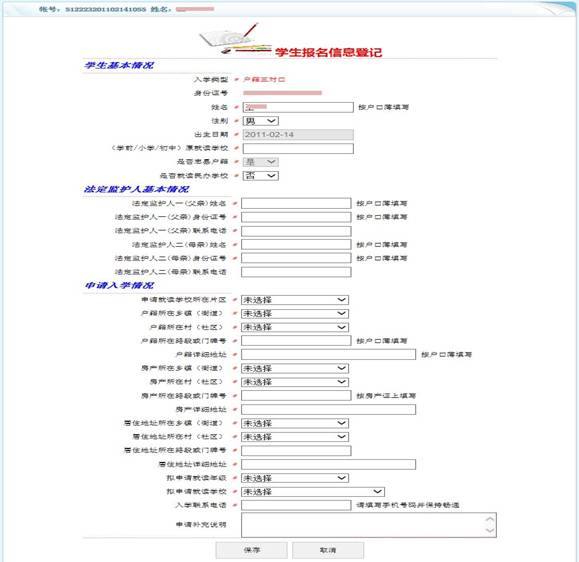The height and width of the screenshot is (562, 579).
Task: Focus the 法定监护人一(父亲)姓名 field
Action: 296,203
